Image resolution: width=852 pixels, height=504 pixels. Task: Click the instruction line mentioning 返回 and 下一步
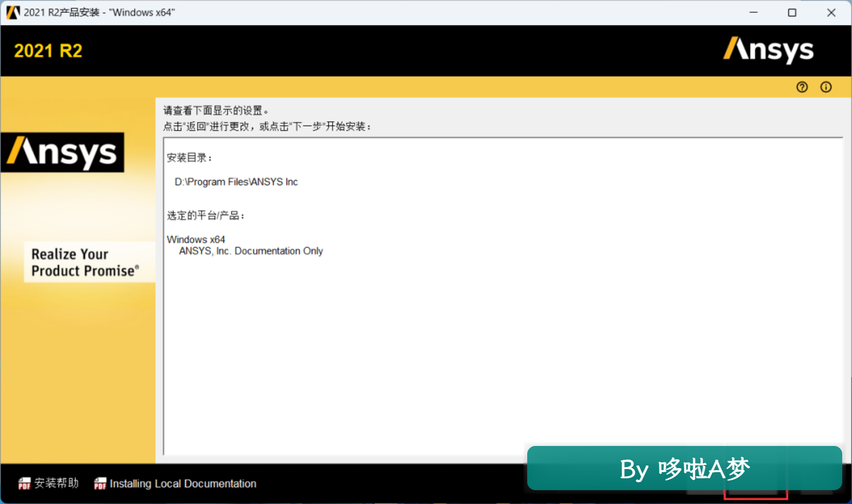pyautogui.click(x=267, y=126)
